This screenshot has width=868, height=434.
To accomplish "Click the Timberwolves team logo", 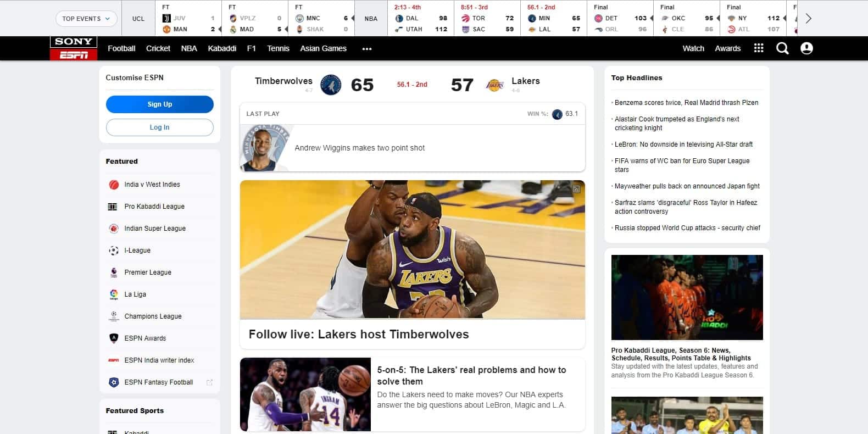I will tap(331, 85).
